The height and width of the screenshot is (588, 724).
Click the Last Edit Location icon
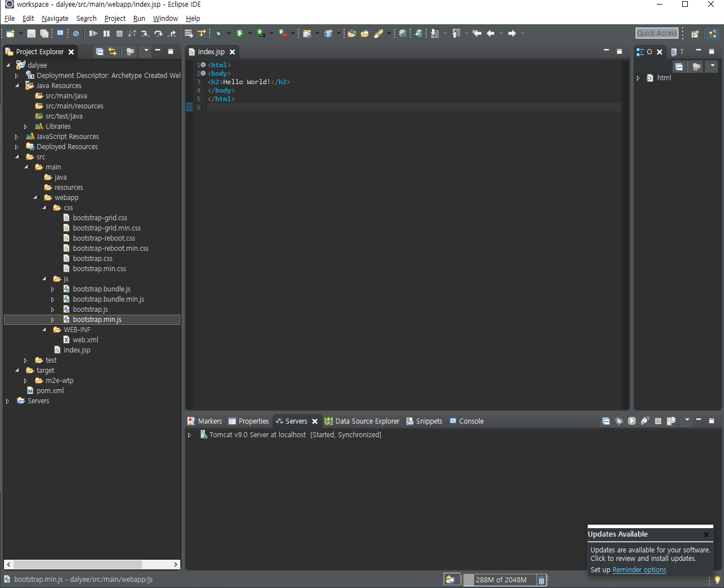(477, 33)
